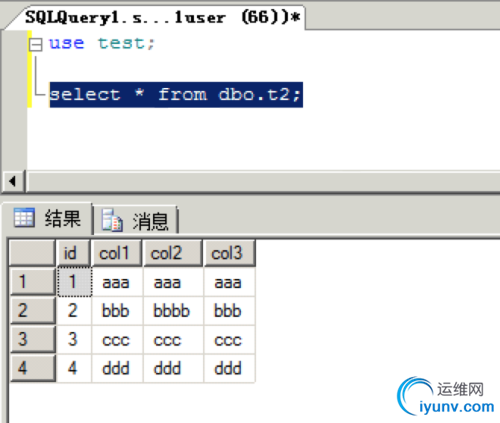Click col2 cell 'ddd'
The height and width of the screenshot is (423, 500).
pyautogui.click(x=173, y=368)
